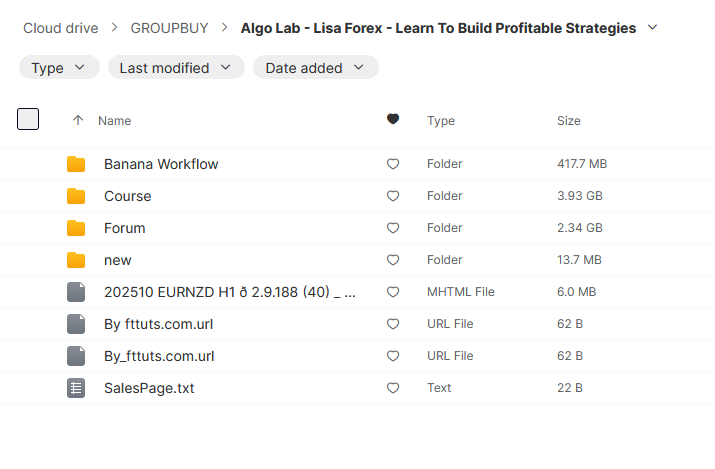This screenshot has width=715, height=469.
Task: Click the By_fttuts.com.url file icon
Action: pos(76,356)
